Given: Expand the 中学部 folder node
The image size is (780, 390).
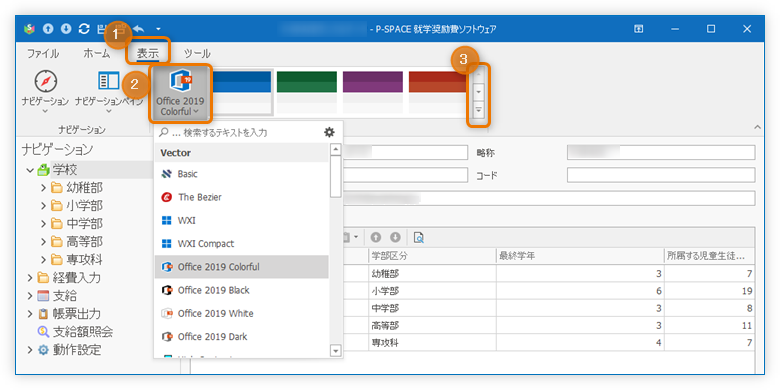Looking at the screenshot, I should coord(44,224).
